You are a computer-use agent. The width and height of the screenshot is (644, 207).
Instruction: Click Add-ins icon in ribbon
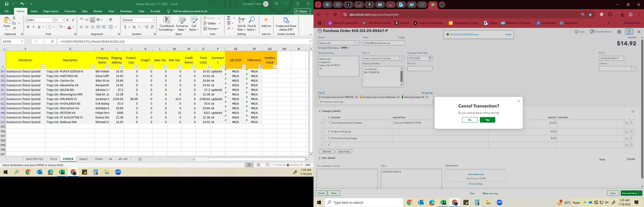(266, 22)
